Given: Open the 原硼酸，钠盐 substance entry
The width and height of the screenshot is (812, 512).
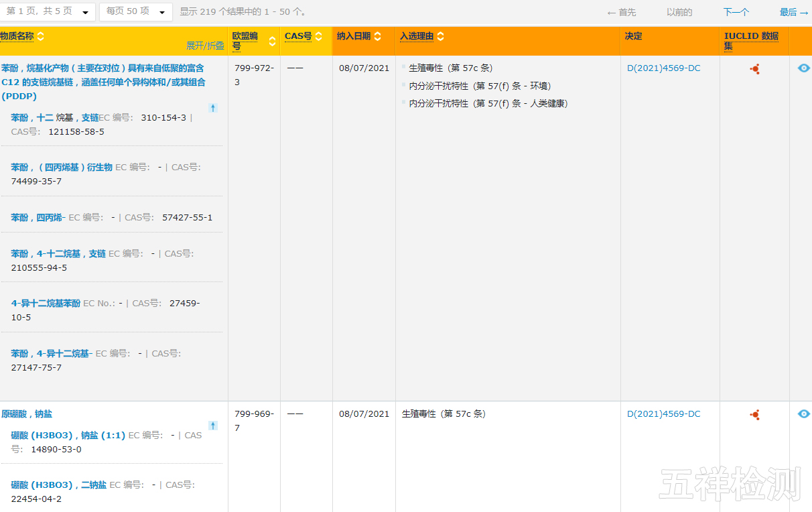Looking at the screenshot, I should pyautogui.click(x=27, y=414).
